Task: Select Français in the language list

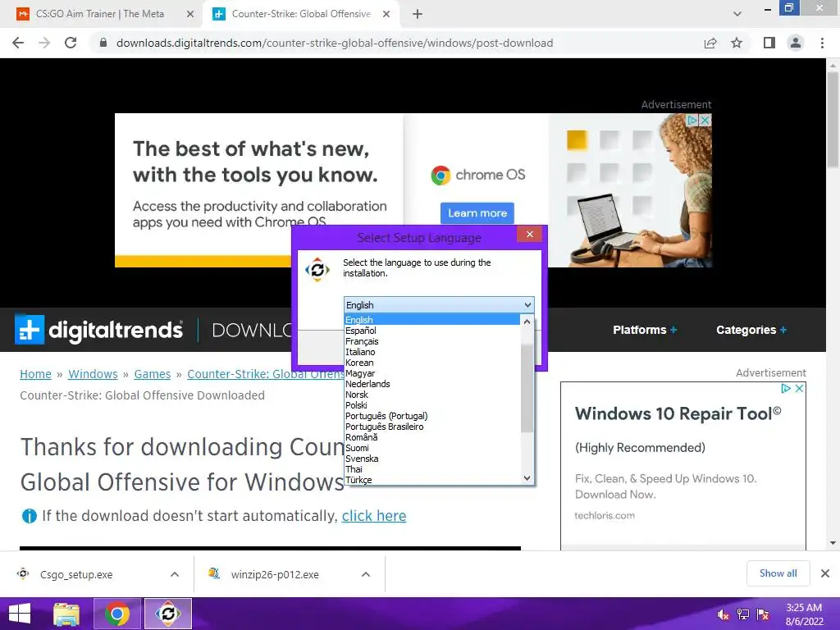Action: point(431,341)
